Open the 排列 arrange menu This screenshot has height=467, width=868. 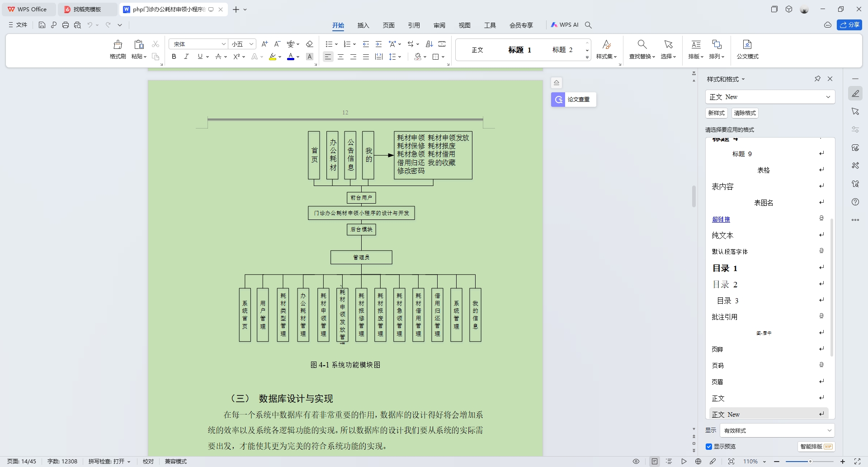(717, 49)
